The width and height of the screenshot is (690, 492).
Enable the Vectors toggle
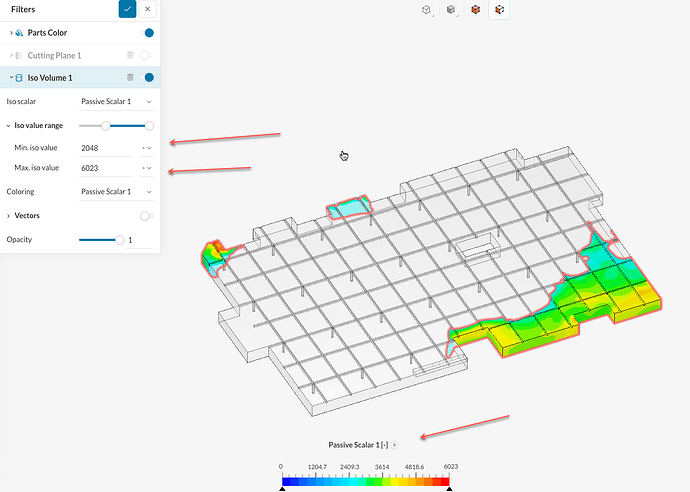(147, 216)
